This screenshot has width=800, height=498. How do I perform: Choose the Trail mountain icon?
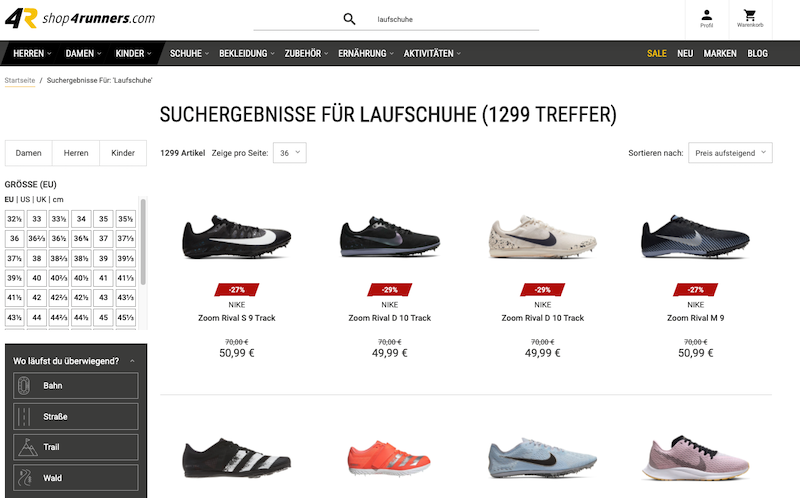pyautogui.click(x=27, y=447)
